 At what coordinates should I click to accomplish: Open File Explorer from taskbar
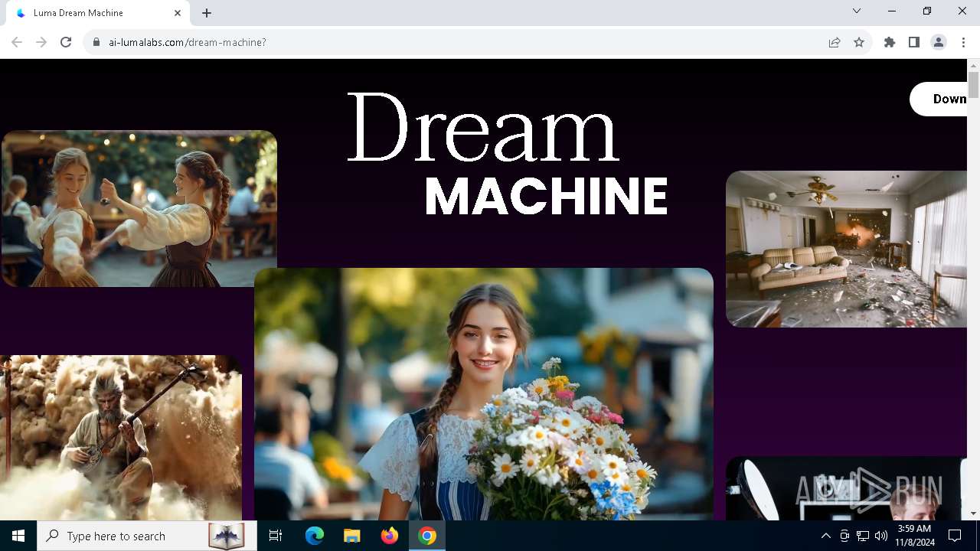[352, 536]
